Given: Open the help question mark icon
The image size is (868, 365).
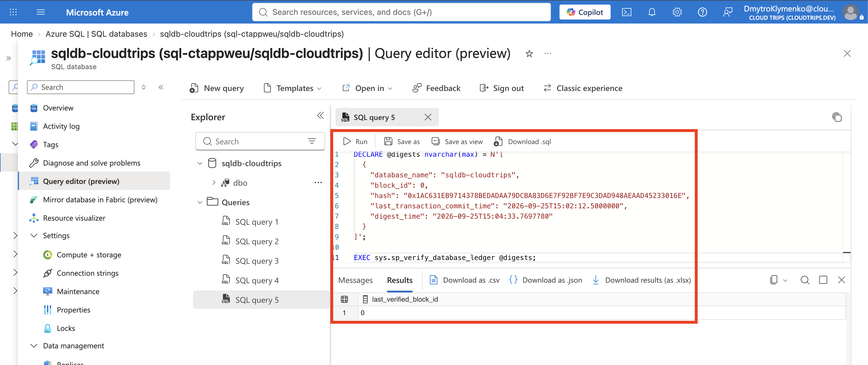Looking at the screenshot, I should [x=702, y=12].
